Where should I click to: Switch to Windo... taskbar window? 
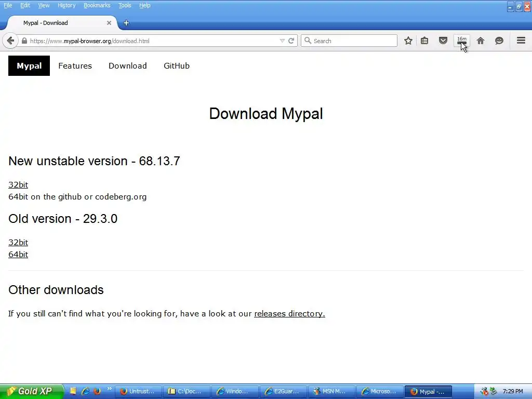click(x=235, y=391)
